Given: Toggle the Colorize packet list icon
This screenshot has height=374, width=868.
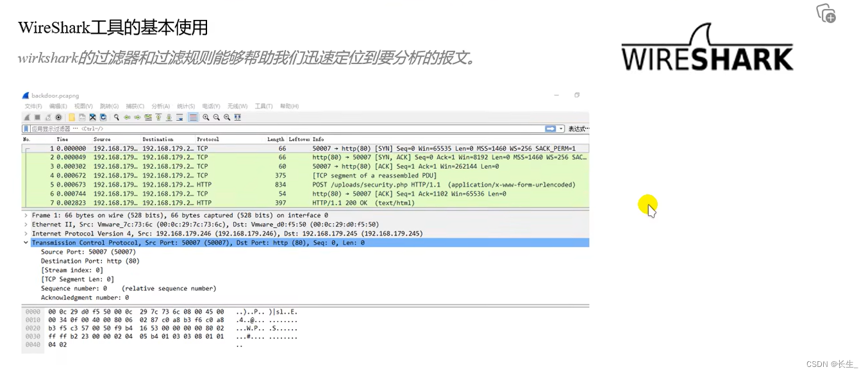Looking at the screenshot, I should [x=193, y=117].
